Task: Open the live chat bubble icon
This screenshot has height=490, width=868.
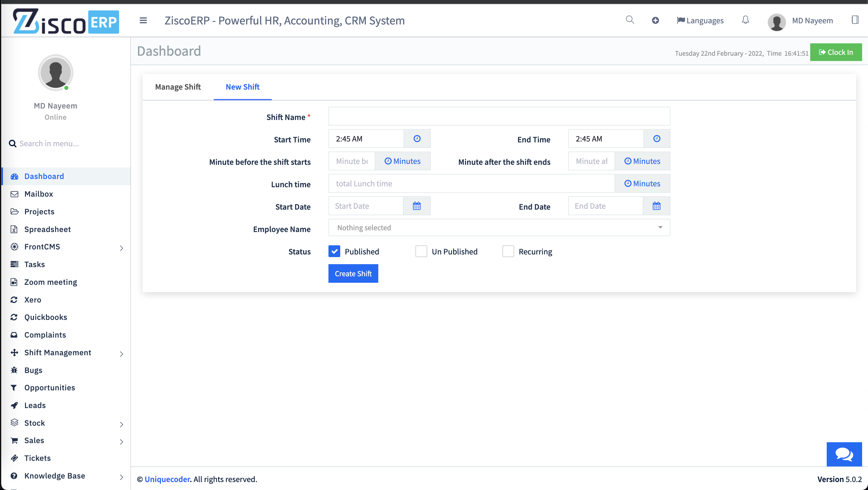Action: [x=844, y=454]
